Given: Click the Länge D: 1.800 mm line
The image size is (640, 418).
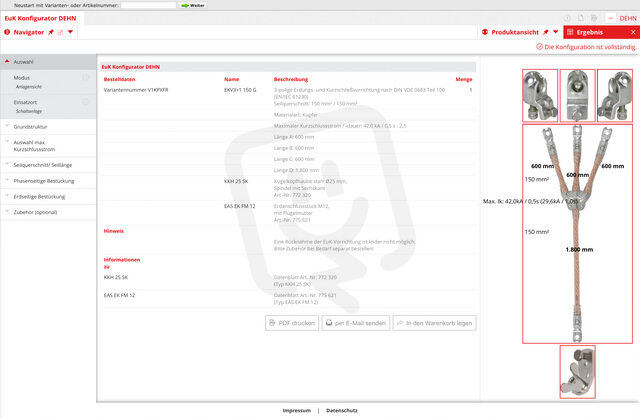Looking at the screenshot, I should 296,170.
